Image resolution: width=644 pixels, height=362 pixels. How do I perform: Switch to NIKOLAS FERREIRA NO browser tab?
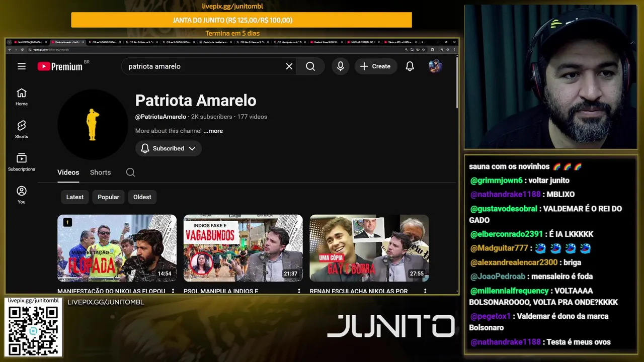[x=364, y=42]
